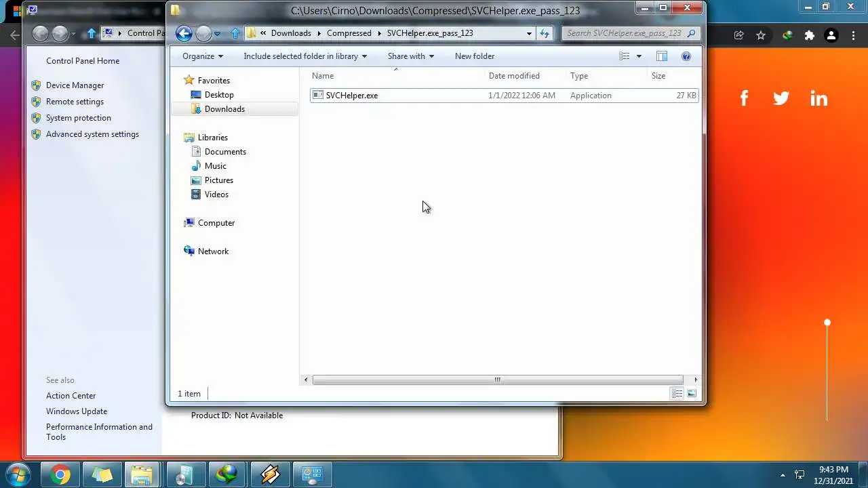Go back in the Explorer window
The image size is (868, 488).
pyautogui.click(x=184, y=33)
